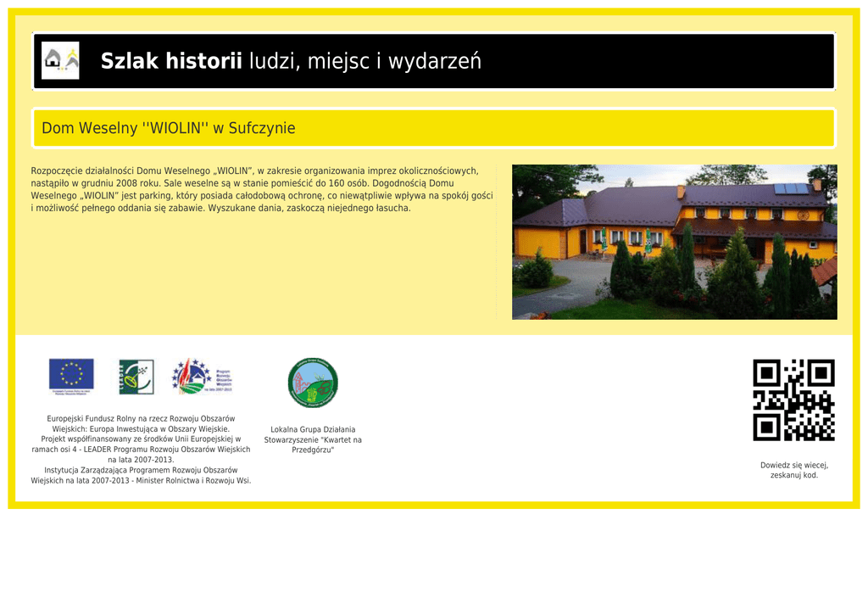Click "ludzi, miejsc i wydarzeń" in the header
The height and width of the screenshot is (615, 868).
tap(365, 61)
